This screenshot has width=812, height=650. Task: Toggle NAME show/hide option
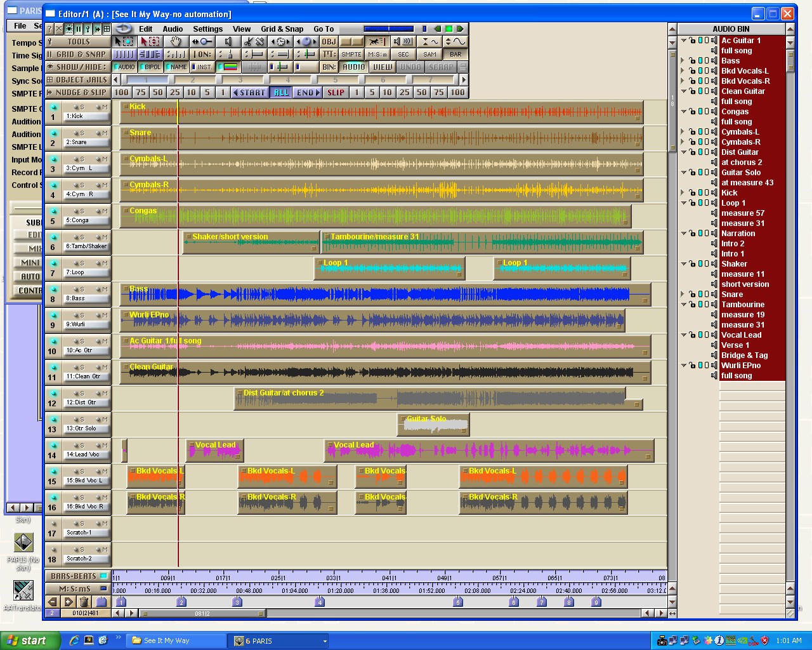pos(176,67)
